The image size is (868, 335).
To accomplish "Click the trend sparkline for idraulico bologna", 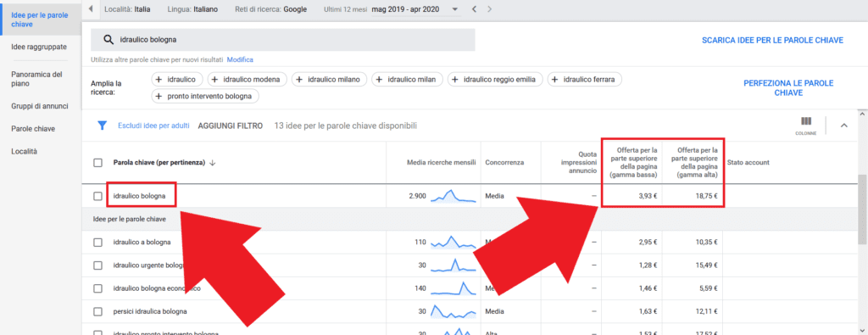I will 453,196.
